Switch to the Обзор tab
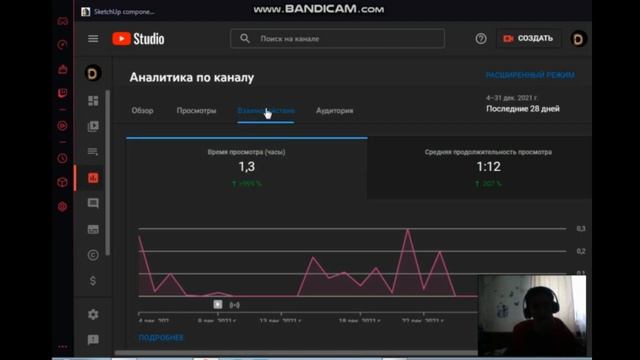The image size is (640, 360). point(142,111)
